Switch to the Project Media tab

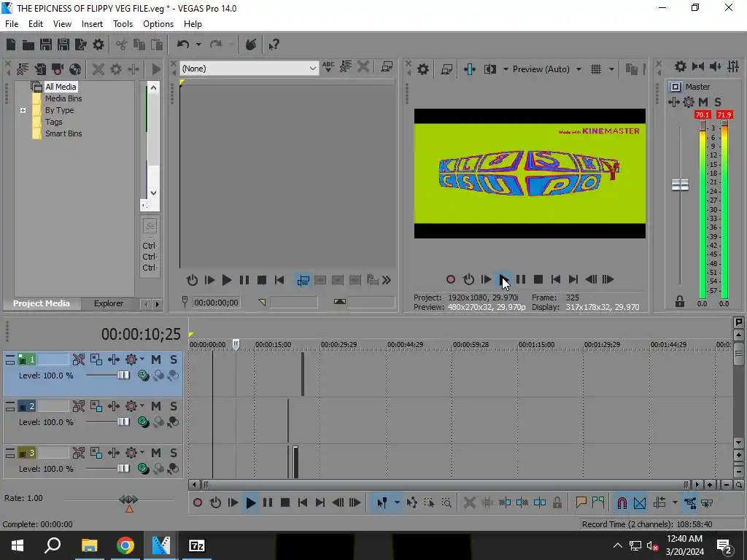[x=42, y=303]
